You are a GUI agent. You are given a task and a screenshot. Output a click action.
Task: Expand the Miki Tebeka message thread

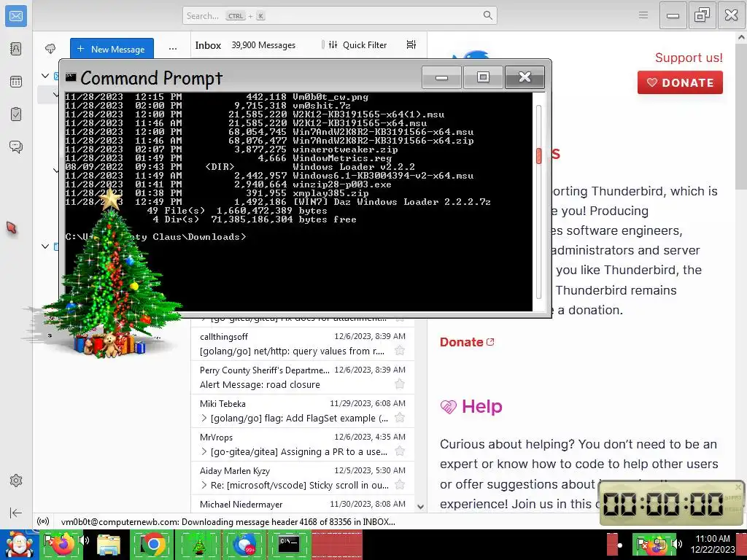pyautogui.click(x=204, y=418)
